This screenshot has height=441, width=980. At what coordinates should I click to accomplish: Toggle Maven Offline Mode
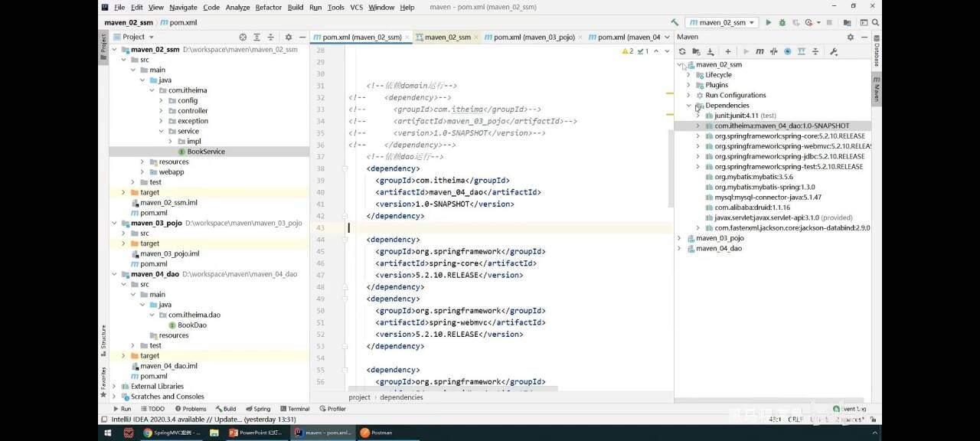(773, 51)
